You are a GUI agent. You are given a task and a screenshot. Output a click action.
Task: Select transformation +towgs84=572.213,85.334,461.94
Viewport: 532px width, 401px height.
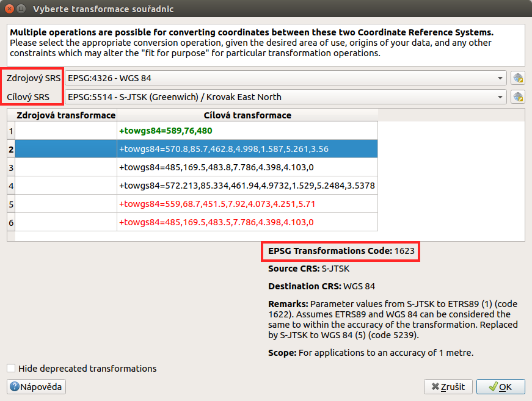click(247, 186)
